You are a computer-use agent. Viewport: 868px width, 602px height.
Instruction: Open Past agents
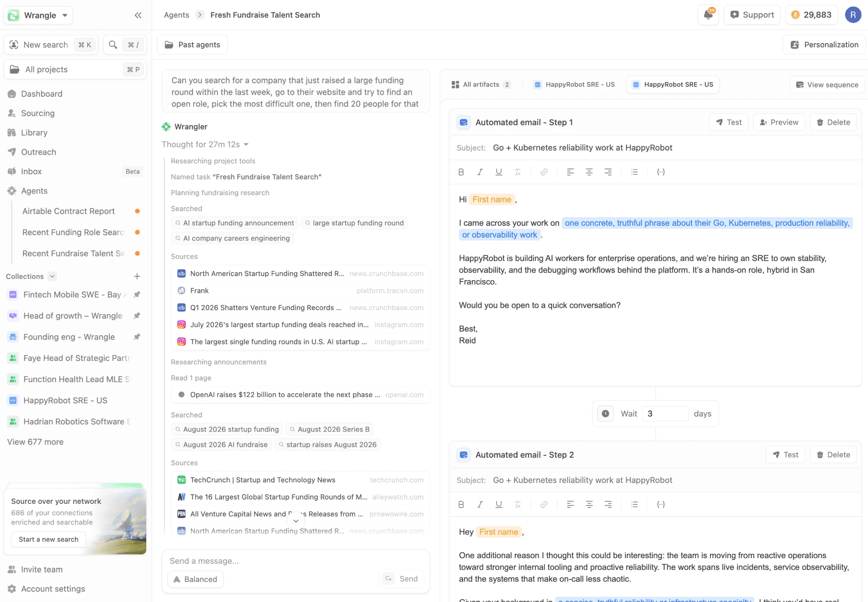192,45
